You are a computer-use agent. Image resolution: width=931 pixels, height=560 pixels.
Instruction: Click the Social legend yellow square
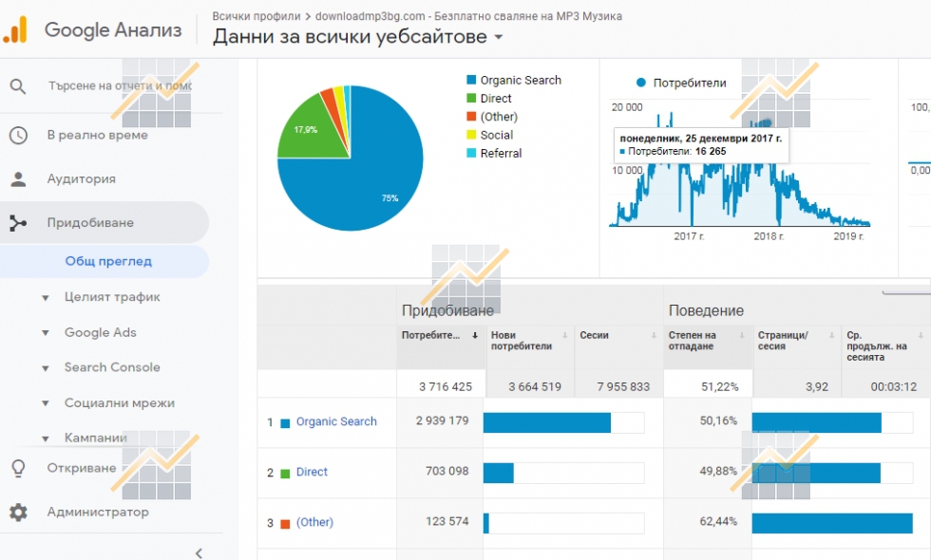pos(471,135)
